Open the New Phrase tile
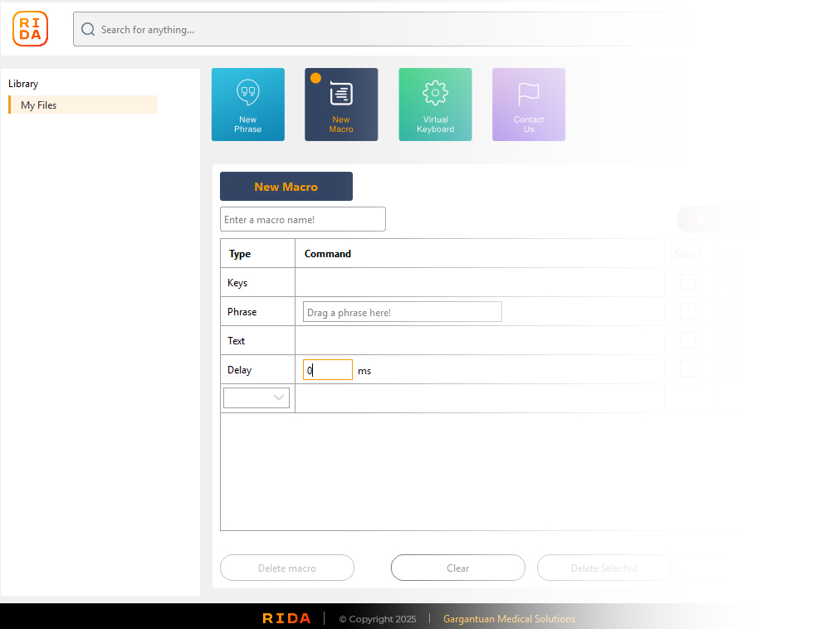The image size is (840, 629). (x=247, y=105)
